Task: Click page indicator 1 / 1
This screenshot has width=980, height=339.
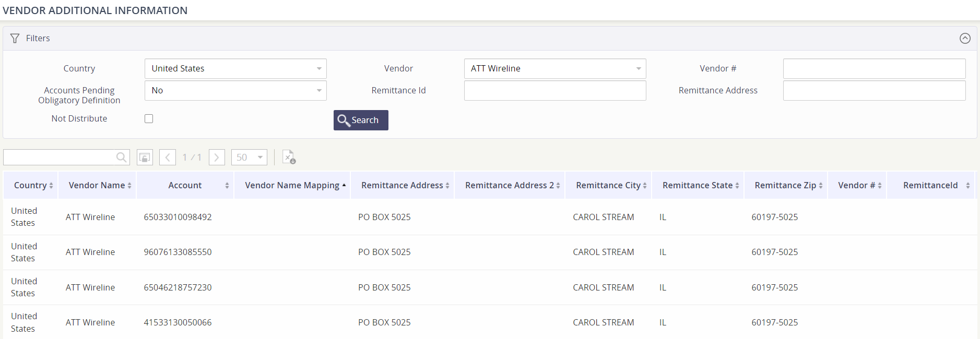Action: click(192, 157)
